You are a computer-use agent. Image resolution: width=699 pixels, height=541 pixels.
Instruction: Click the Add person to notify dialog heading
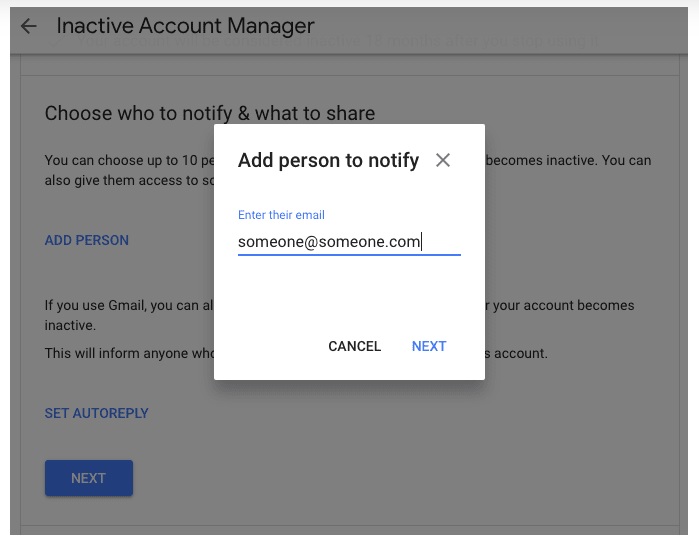click(328, 160)
